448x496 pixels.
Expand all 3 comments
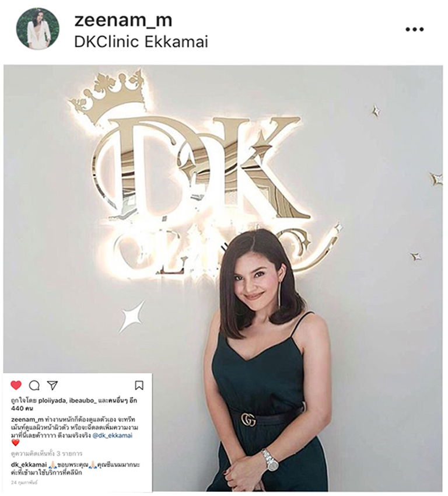[x=47, y=453]
